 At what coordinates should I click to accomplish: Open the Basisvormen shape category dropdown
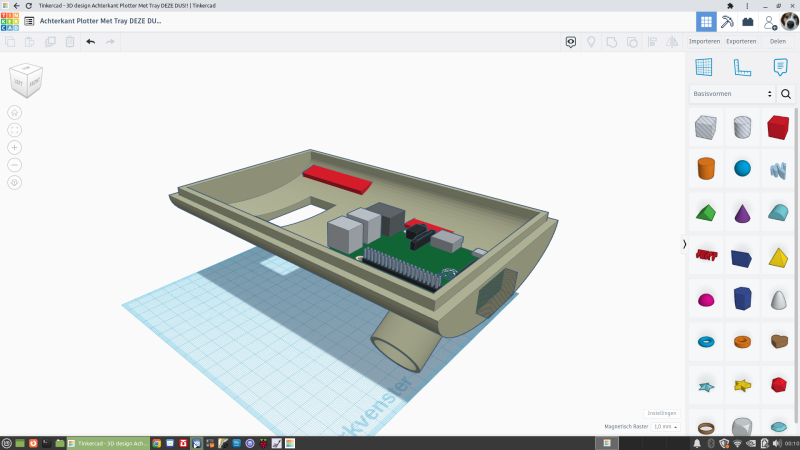tap(733, 94)
